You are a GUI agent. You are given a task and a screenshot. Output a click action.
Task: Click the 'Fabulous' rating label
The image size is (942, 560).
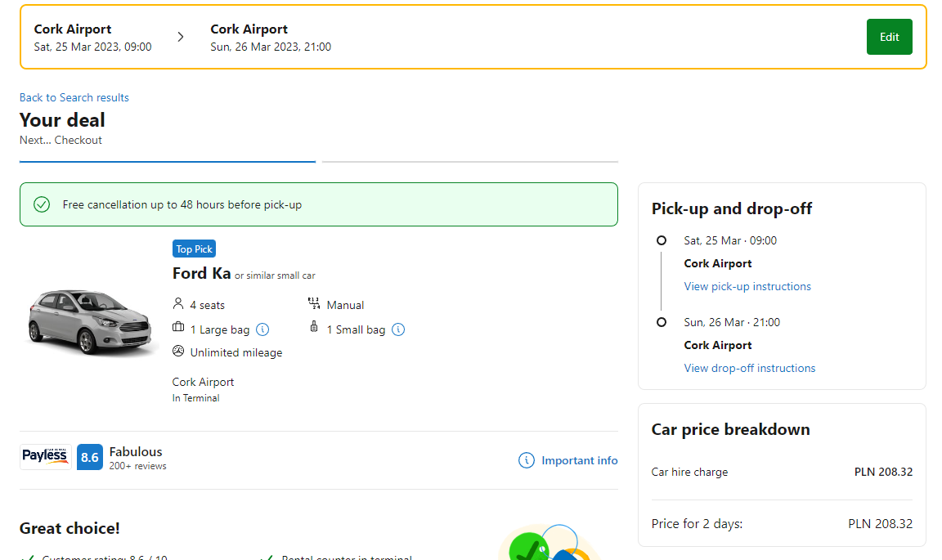click(136, 451)
